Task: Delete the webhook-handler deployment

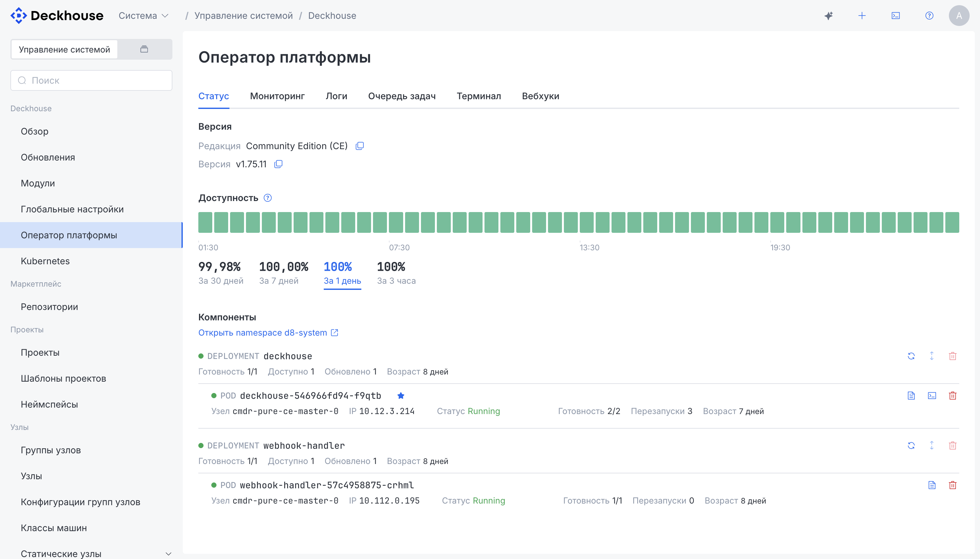Action: click(952, 446)
